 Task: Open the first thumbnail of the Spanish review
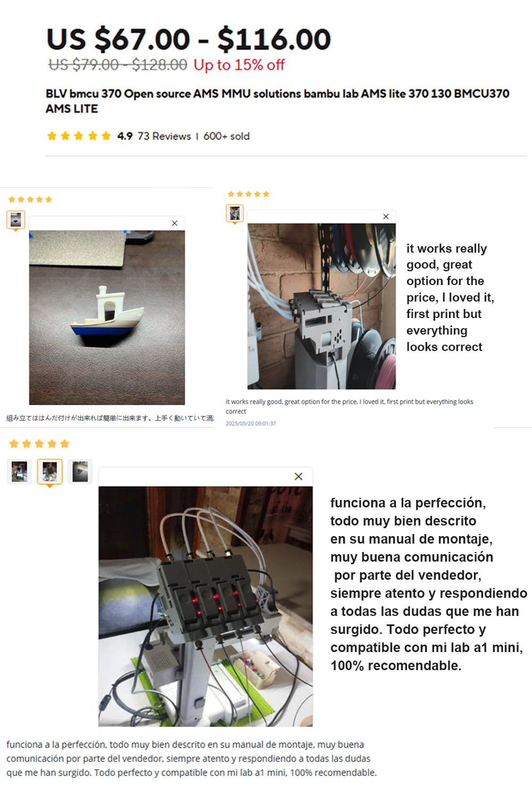coord(20,471)
